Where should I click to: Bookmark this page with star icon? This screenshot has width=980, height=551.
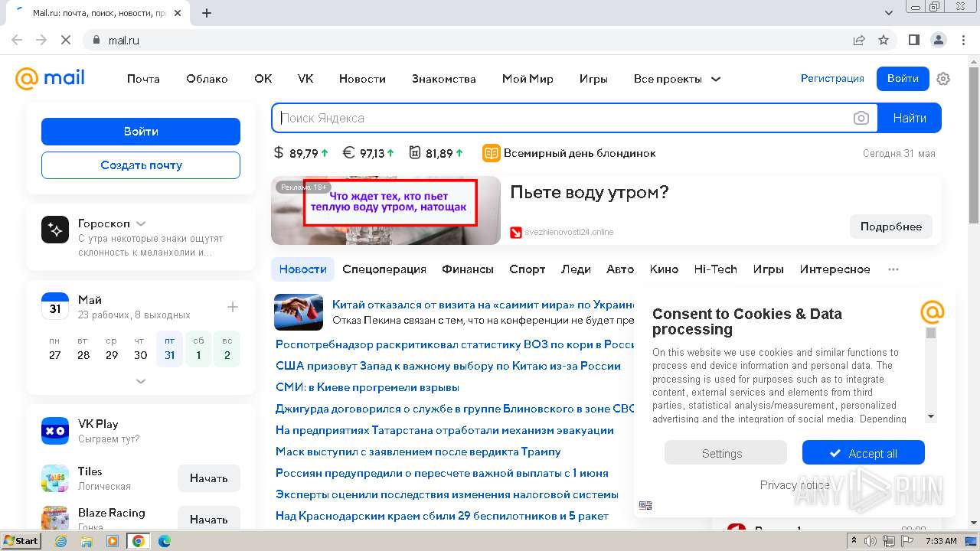(884, 40)
